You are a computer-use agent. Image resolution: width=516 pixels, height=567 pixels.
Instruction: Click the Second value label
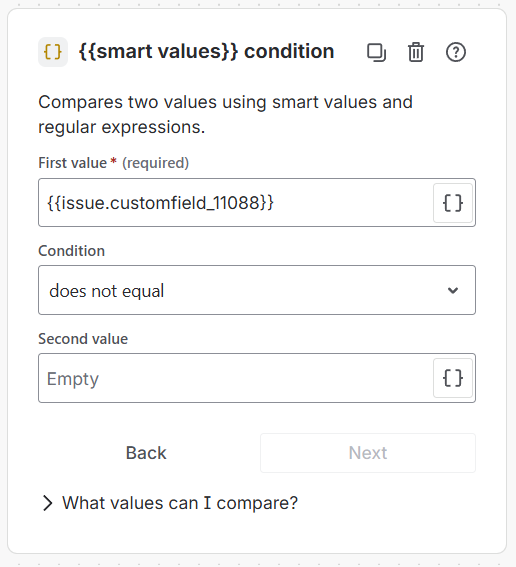(x=83, y=339)
